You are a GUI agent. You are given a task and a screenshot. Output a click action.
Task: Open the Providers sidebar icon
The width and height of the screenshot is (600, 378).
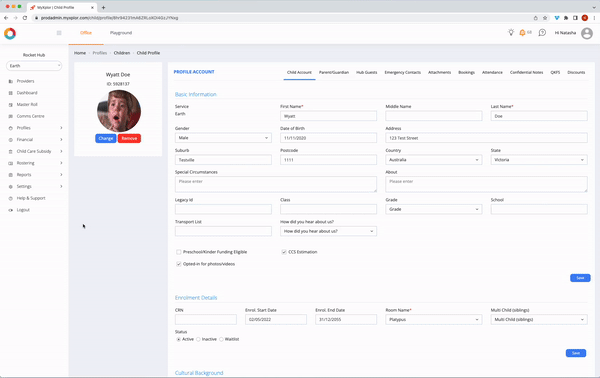click(x=11, y=81)
